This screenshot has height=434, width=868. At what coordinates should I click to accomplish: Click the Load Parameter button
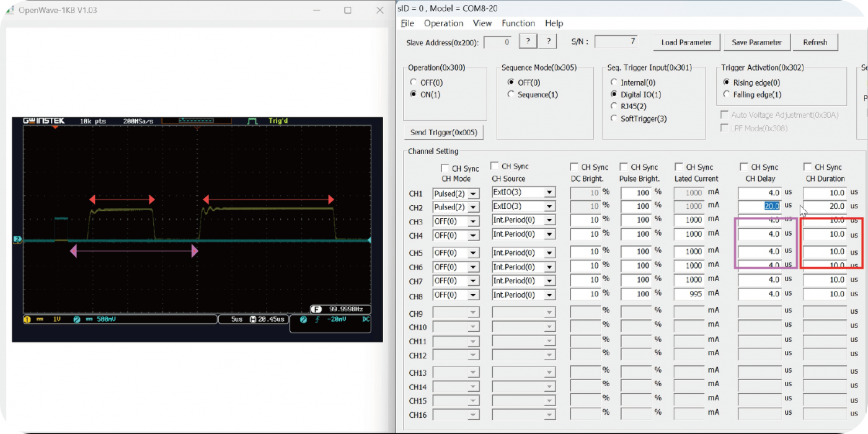pos(686,42)
